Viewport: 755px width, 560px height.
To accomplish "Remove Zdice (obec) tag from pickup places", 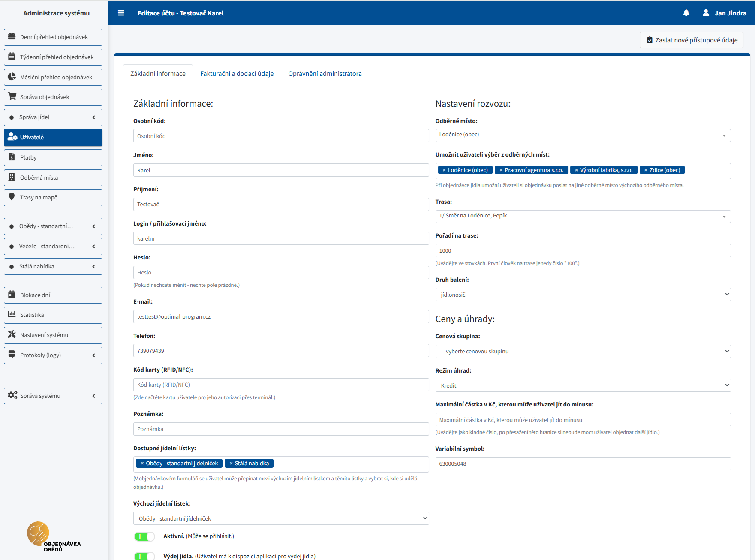I will [x=646, y=170].
